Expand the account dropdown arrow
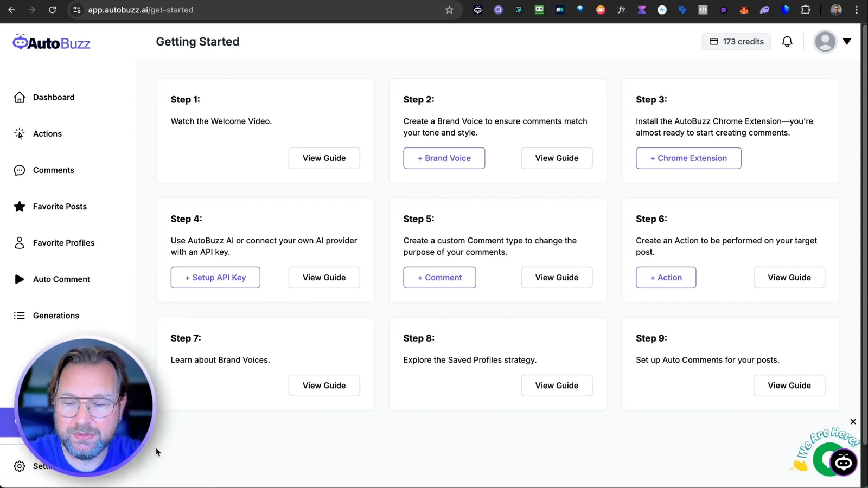 [847, 42]
